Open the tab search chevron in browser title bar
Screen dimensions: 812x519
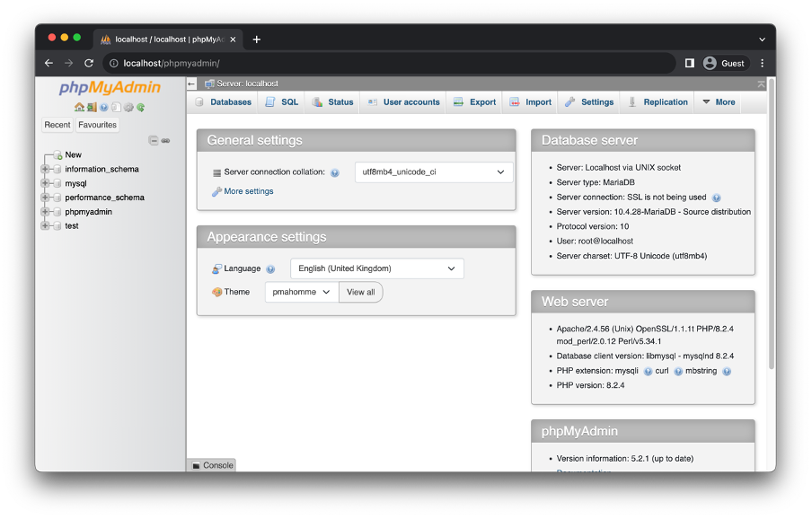(x=762, y=40)
